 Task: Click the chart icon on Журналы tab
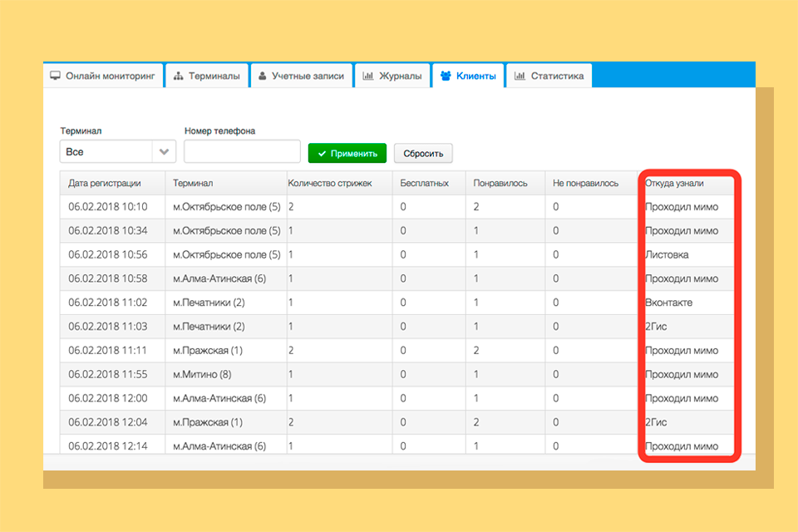(367, 76)
